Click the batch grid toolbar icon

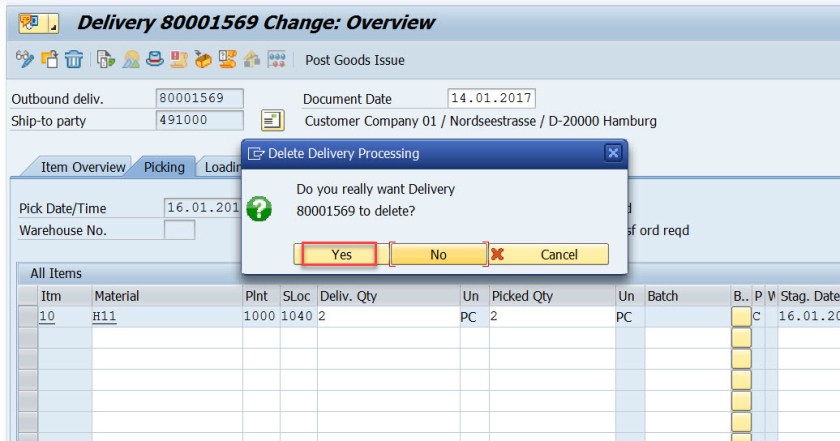pos(276,59)
